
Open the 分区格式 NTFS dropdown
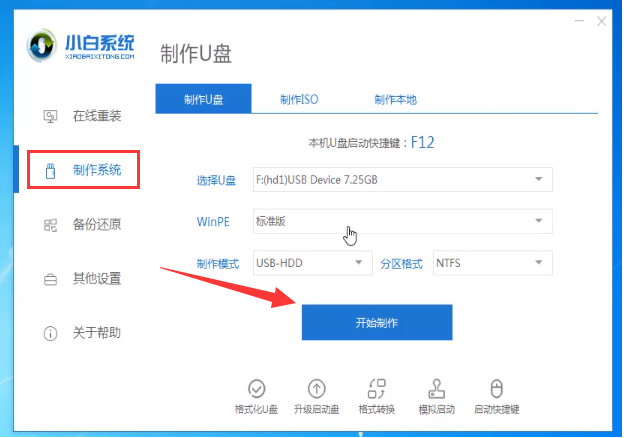pos(491,263)
